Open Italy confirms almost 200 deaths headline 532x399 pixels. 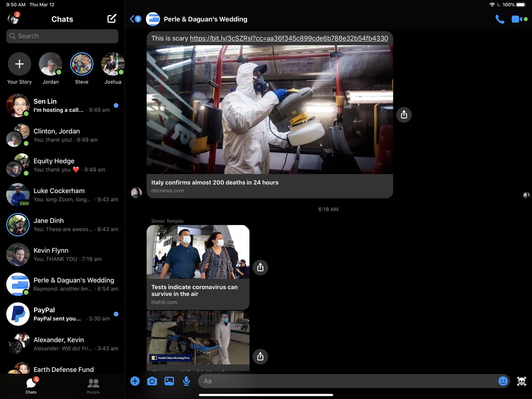[x=215, y=182]
